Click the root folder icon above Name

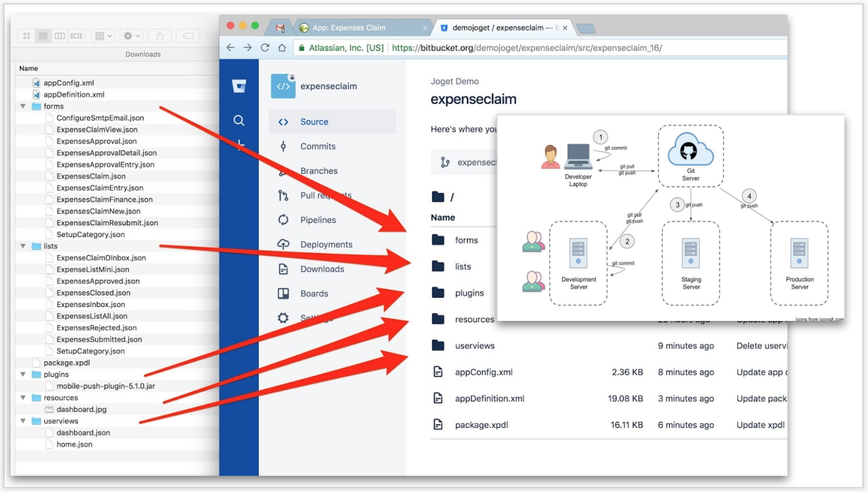tap(438, 197)
